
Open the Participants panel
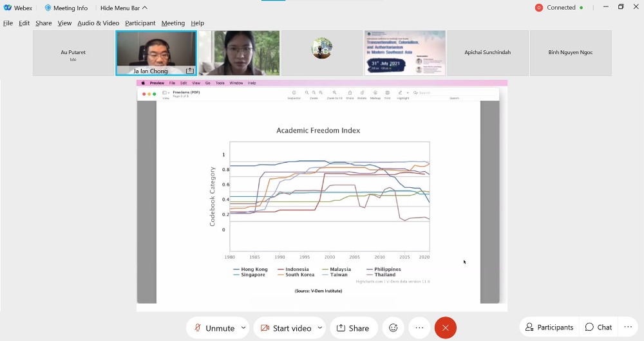pyautogui.click(x=549, y=327)
